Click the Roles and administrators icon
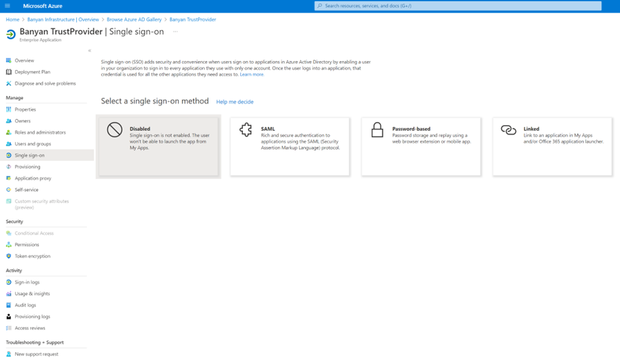 tap(9, 132)
